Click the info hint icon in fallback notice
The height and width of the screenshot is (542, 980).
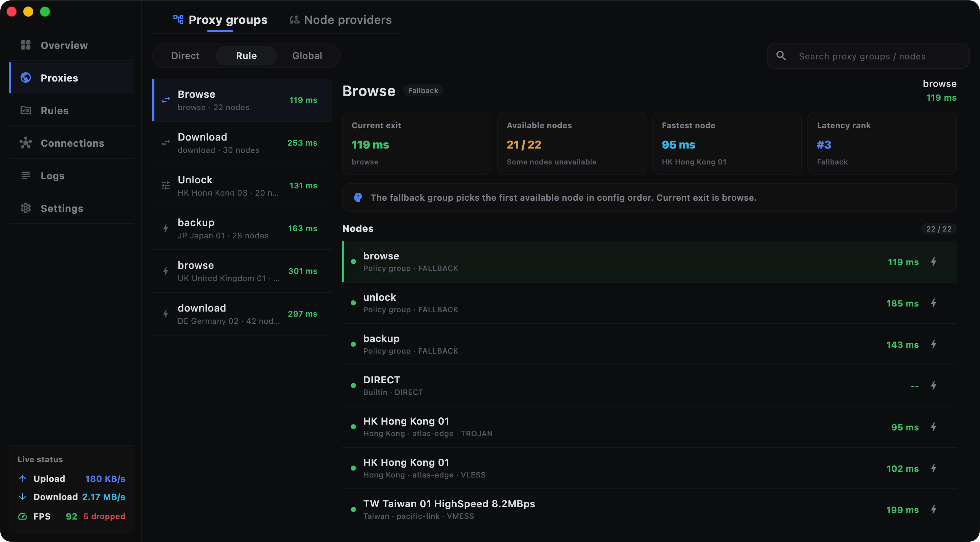click(358, 197)
